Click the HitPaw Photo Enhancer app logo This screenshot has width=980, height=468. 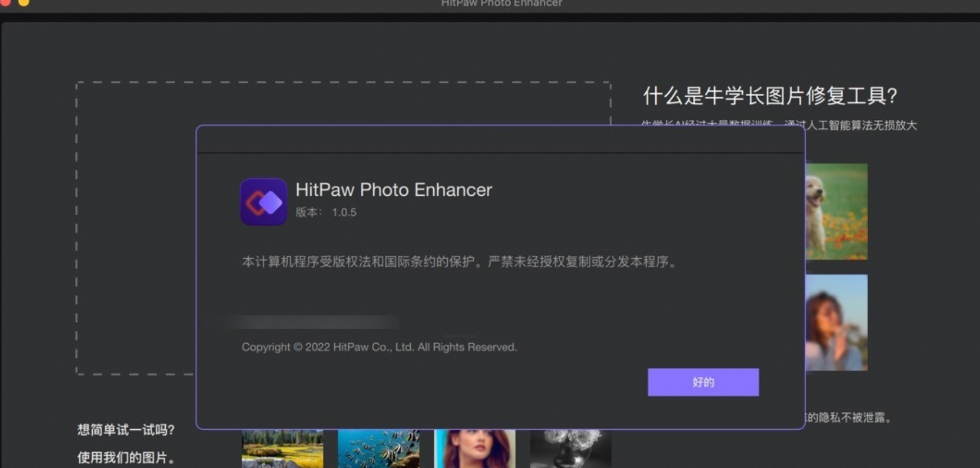pos(264,202)
